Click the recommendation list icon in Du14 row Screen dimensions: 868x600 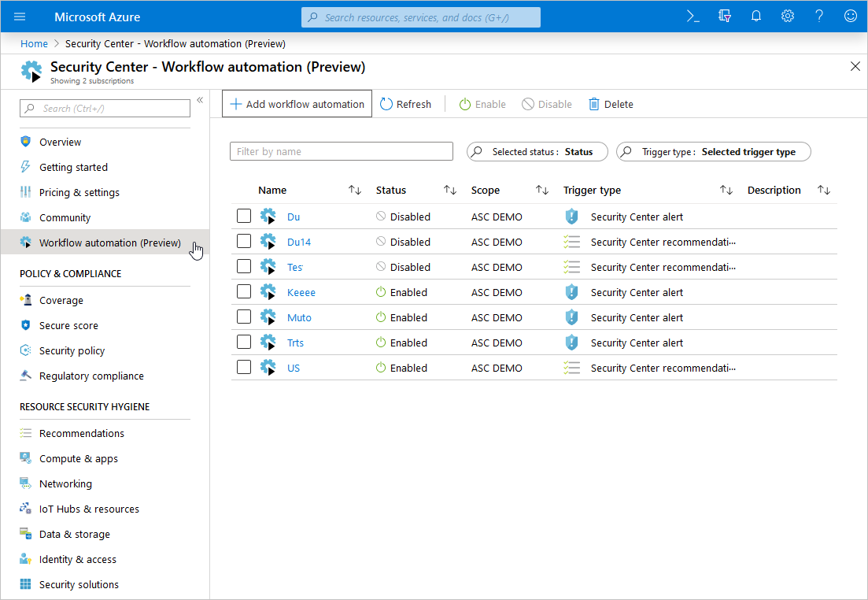click(571, 242)
